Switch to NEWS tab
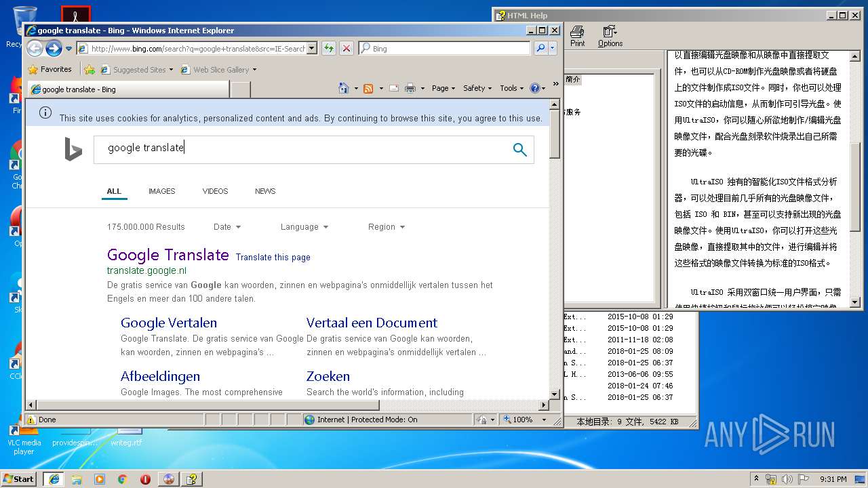 [x=265, y=191]
